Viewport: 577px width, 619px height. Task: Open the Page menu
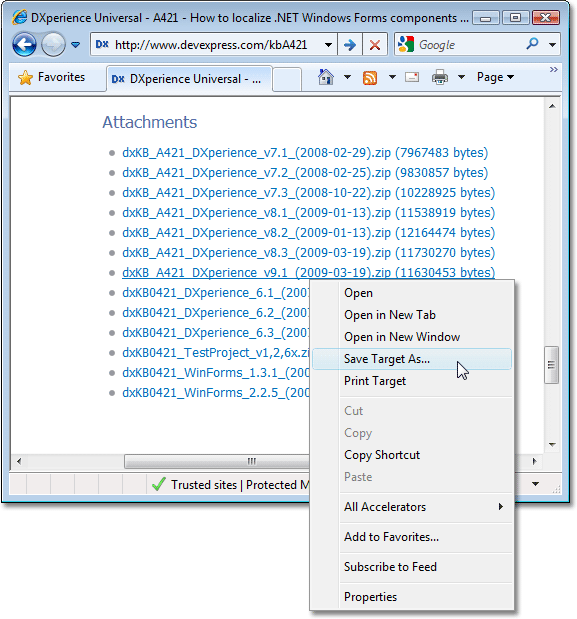(495, 77)
